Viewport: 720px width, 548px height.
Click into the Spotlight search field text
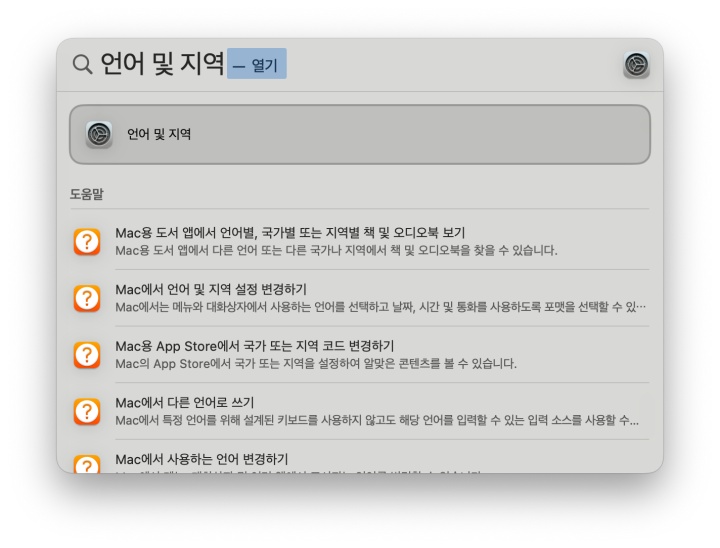pos(162,63)
